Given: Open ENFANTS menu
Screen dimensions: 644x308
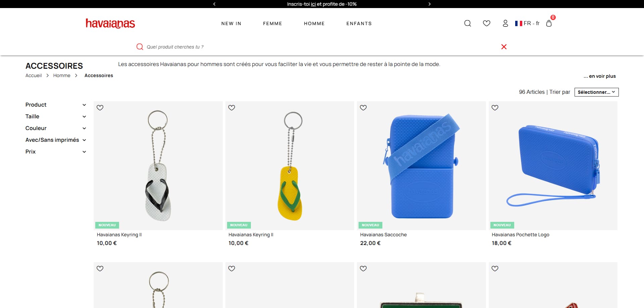Looking at the screenshot, I should [x=359, y=23].
